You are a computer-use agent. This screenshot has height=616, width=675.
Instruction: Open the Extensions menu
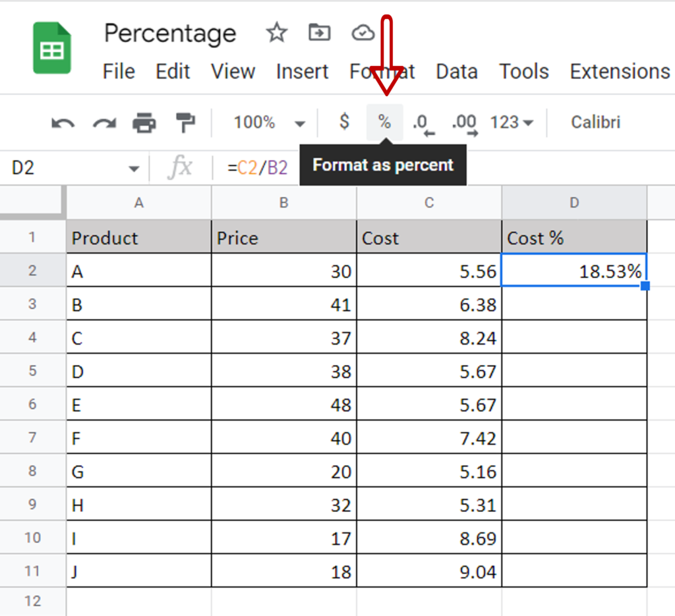coord(618,71)
